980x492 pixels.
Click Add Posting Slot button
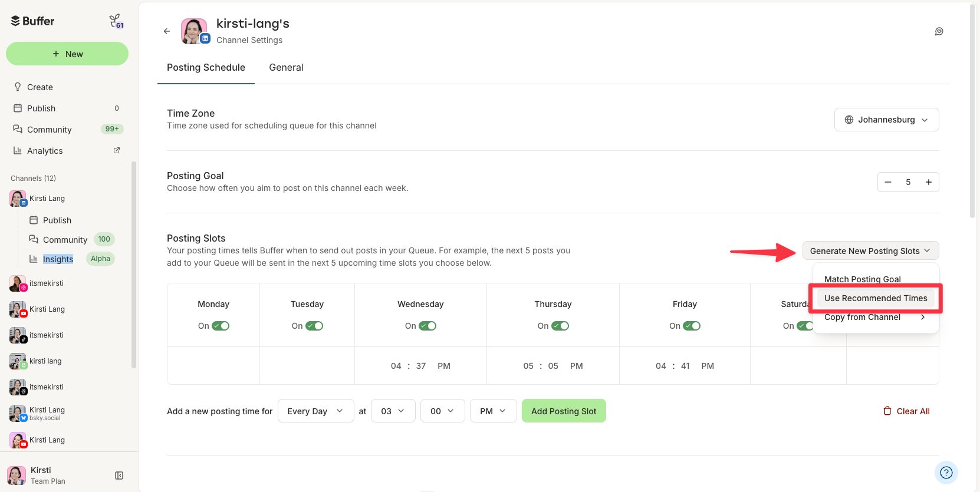click(564, 411)
